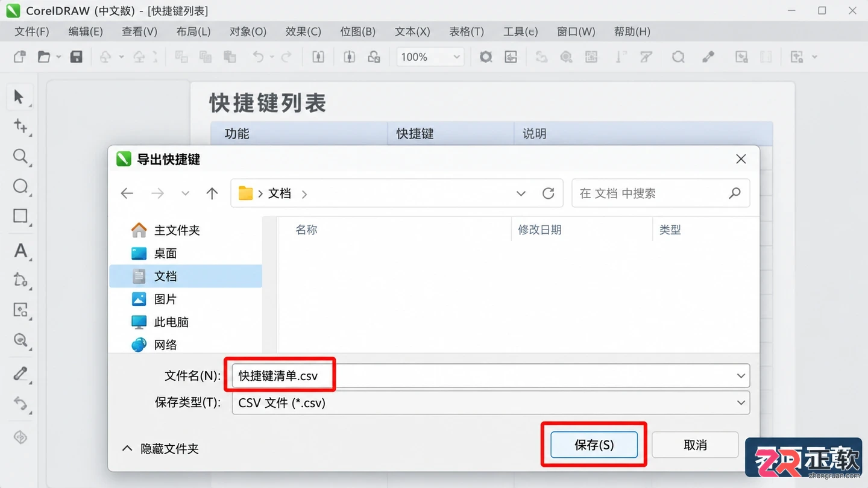This screenshot has height=488, width=868.
Task: Open the save type CSV dropdown
Action: [x=741, y=403]
